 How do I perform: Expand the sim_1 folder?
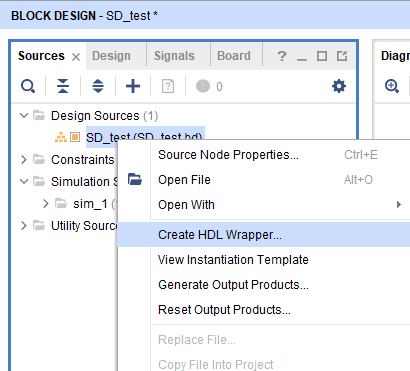pyautogui.click(x=46, y=204)
